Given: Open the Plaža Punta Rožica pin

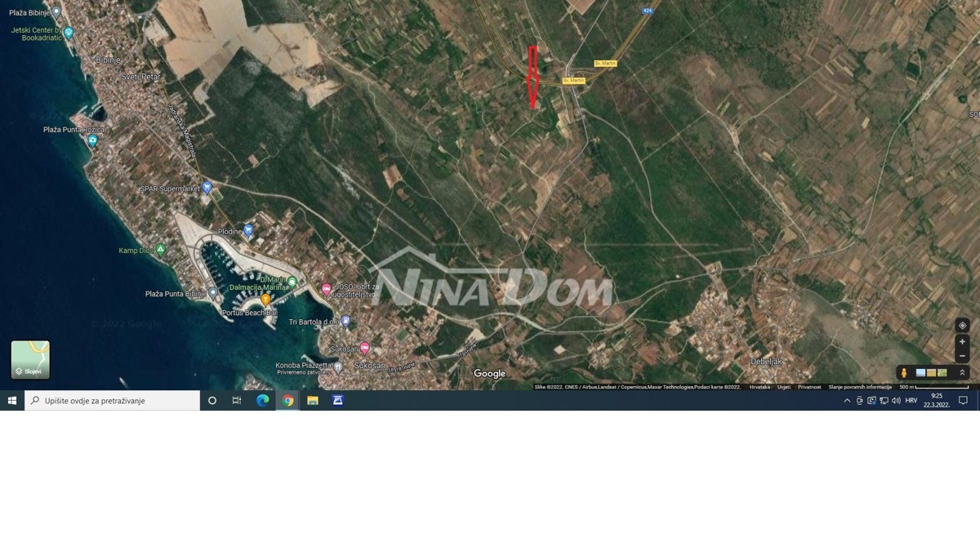Looking at the screenshot, I should tap(92, 140).
